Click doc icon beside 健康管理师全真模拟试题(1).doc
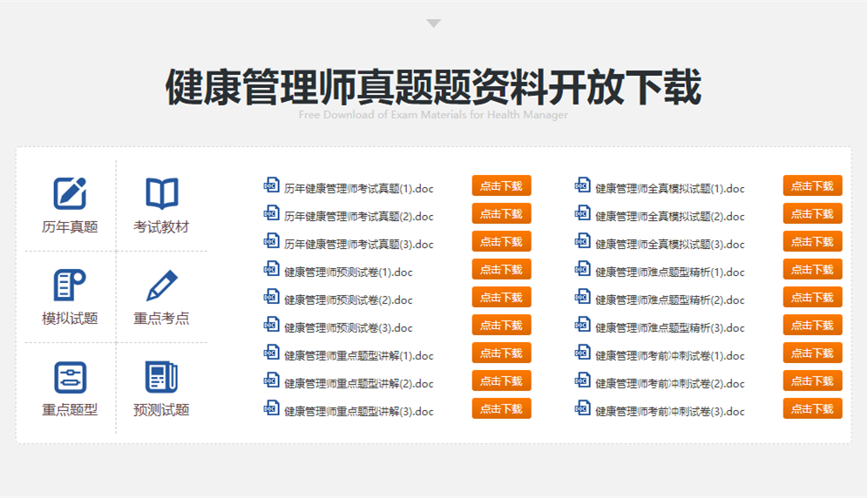Viewport: 868px width, 498px height. click(583, 185)
